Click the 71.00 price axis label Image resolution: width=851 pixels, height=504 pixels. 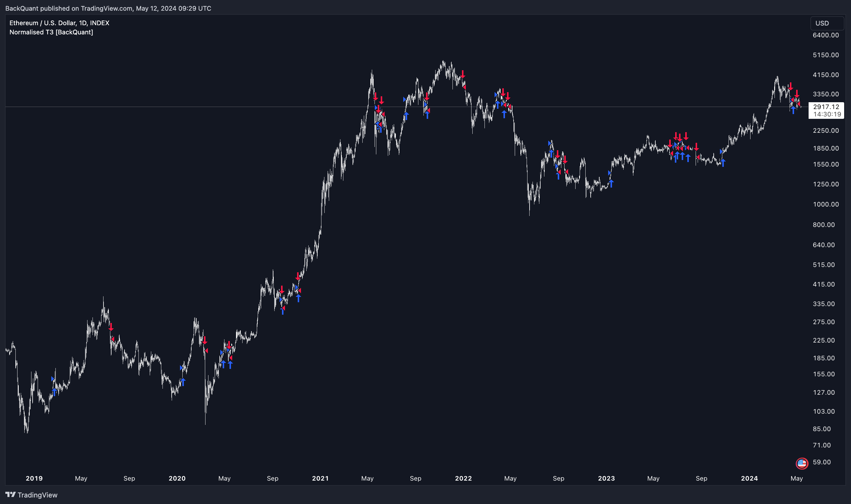click(821, 445)
